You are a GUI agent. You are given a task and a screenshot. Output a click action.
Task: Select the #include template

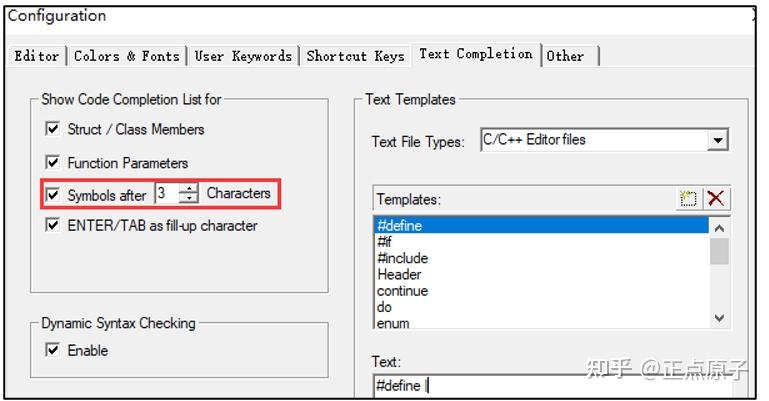(402, 258)
